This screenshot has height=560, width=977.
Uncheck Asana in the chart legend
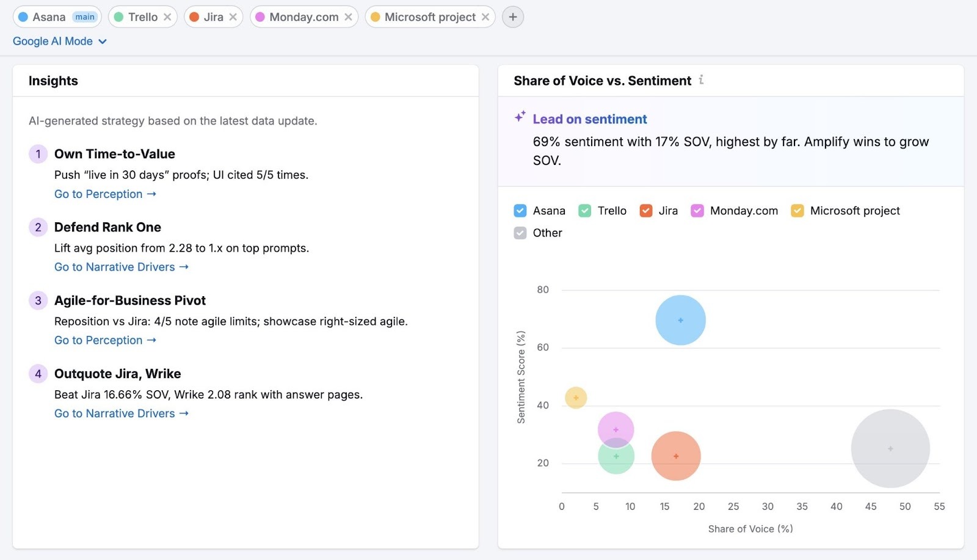point(520,210)
